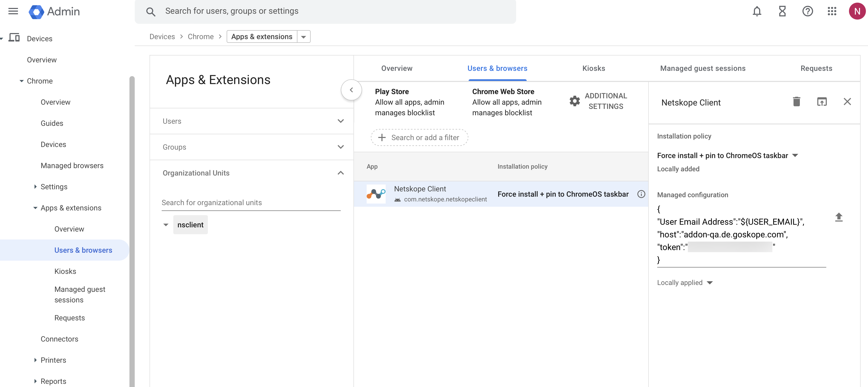The image size is (868, 387).
Task: Select the nsclient organizational unit
Action: tap(190, 225)
